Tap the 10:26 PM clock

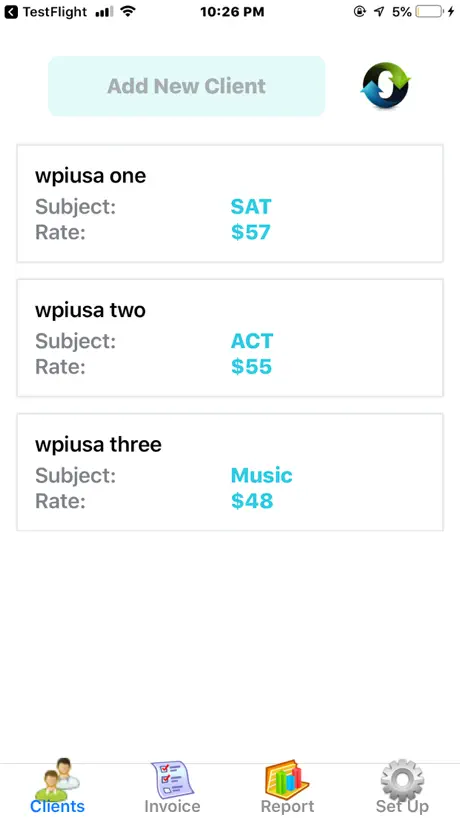(232, 11)
